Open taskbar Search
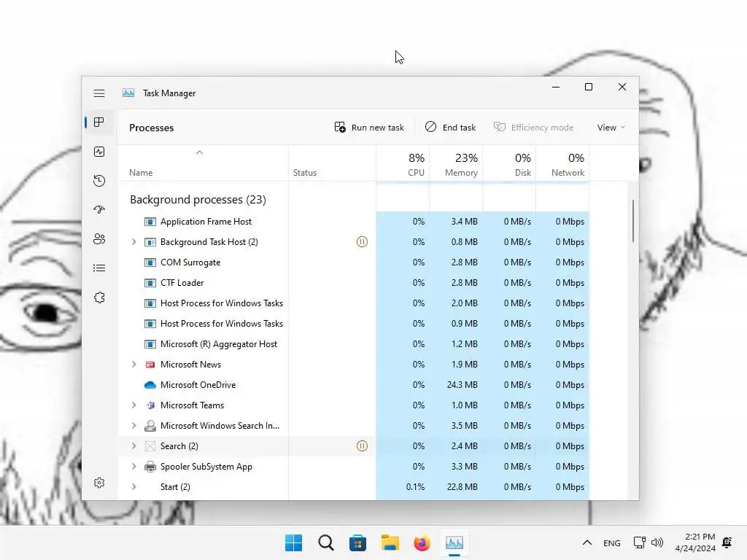The image size is (747, 560). click(326, 542)
